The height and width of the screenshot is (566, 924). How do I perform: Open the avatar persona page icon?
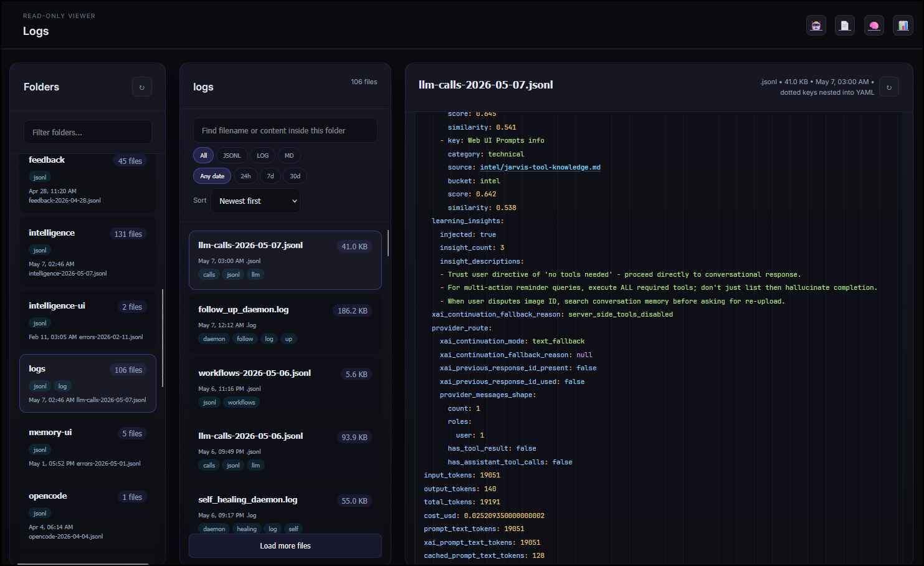pos(816,26)
